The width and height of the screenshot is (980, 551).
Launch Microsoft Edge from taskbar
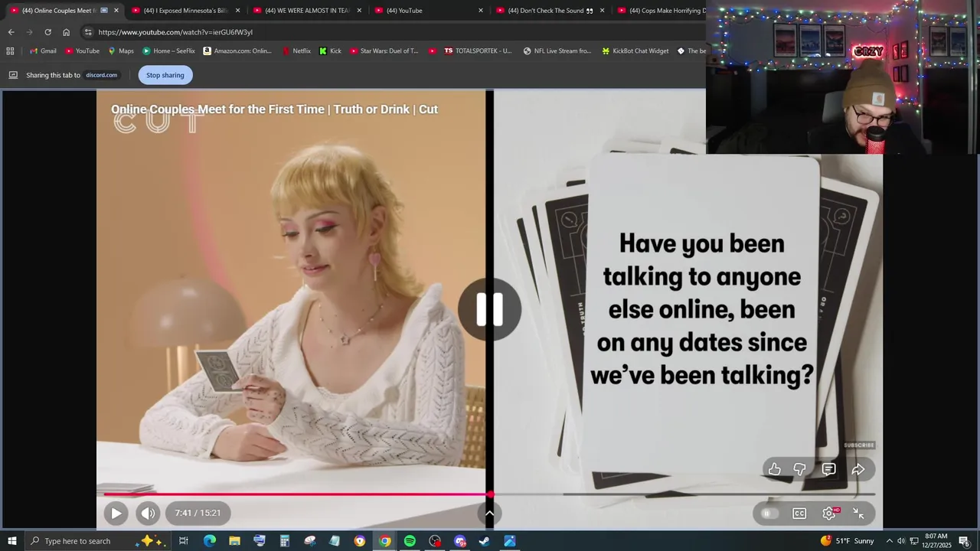click(209, 541)
